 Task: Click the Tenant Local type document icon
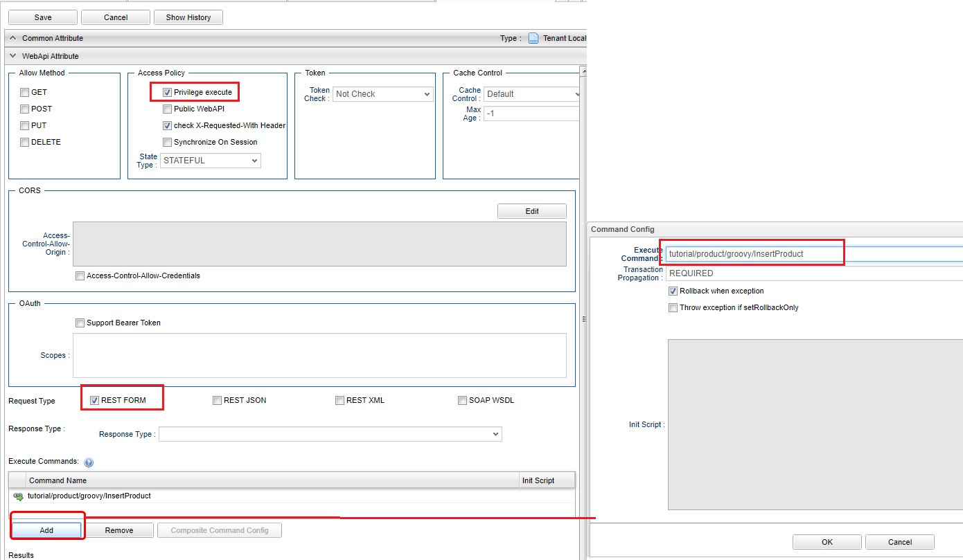[x=533, y=39]
